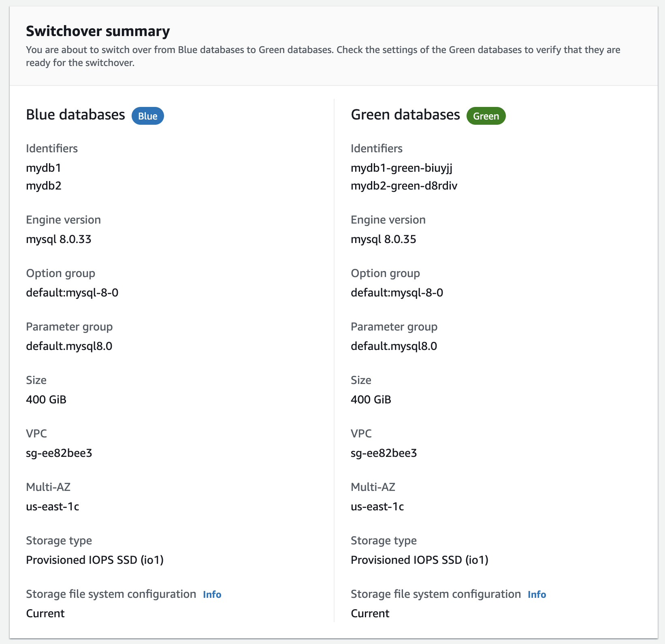Image resolution: width=665 pixels, height=644 pixels.
Task: Select the Blue VPC sg-ee82bee3 value
Action: click(x=59, y=453)
